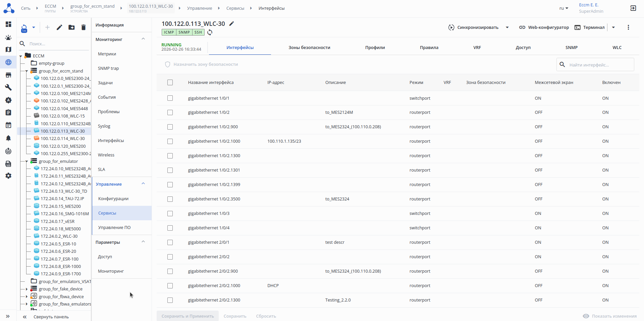Collapse the Мониторинг section chevron

click(143, 39)
